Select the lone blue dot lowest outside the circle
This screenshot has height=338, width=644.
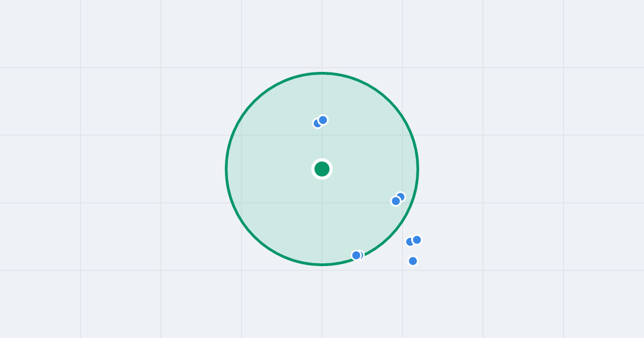[x=413, y=261]
